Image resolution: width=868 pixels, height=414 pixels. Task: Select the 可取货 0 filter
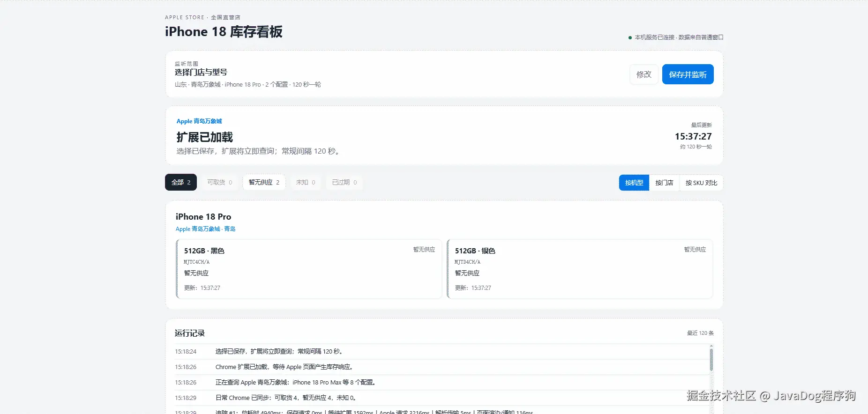[x=220, y=182]
